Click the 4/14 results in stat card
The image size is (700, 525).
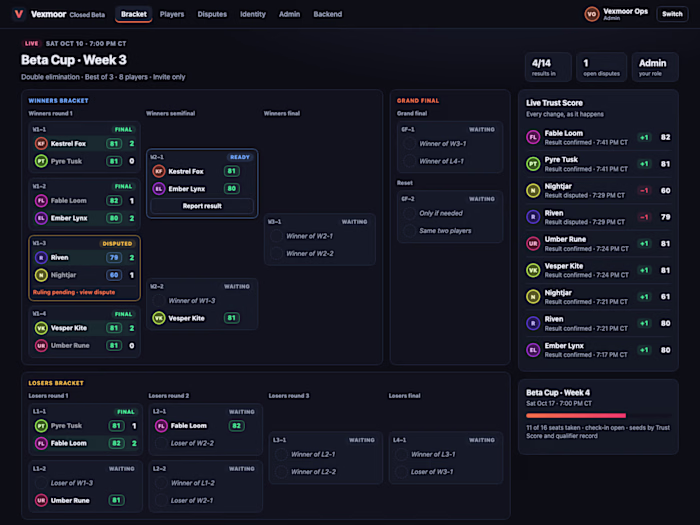click(548, 67)
